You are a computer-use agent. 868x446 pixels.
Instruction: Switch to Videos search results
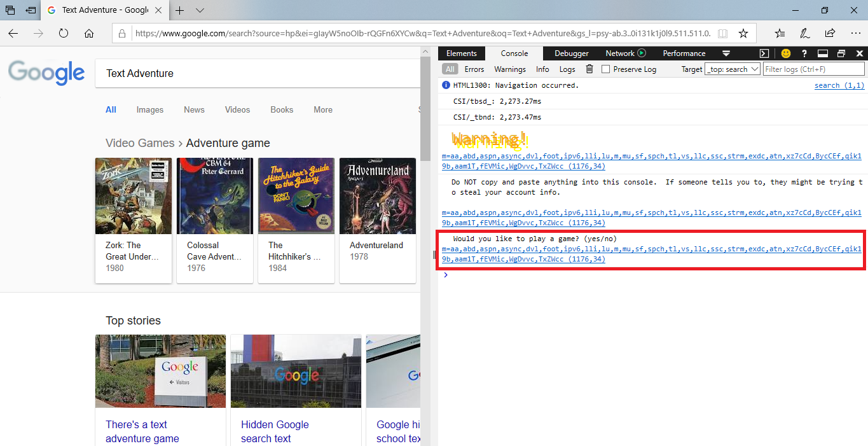coord(237,109)
